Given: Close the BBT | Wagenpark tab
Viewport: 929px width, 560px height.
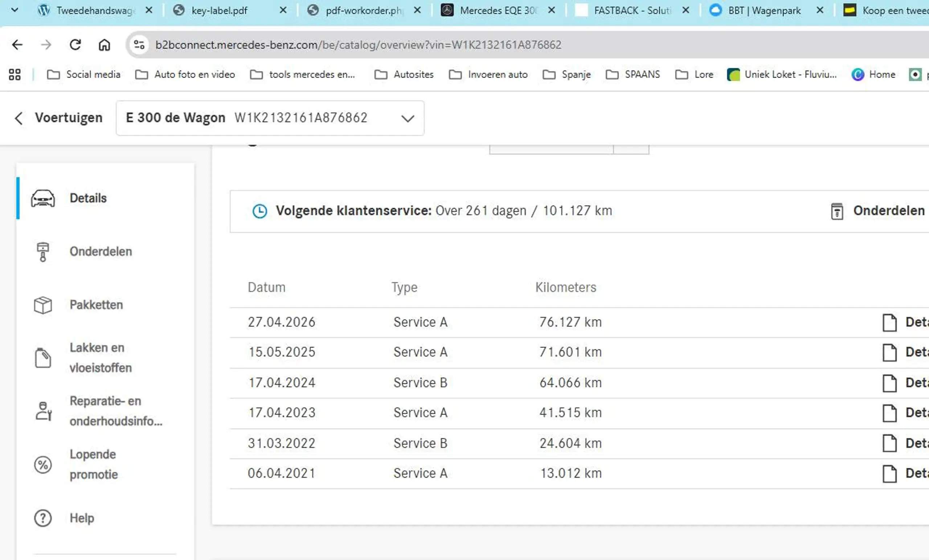Looking at the screenshot, I should (x=820, y=10).
